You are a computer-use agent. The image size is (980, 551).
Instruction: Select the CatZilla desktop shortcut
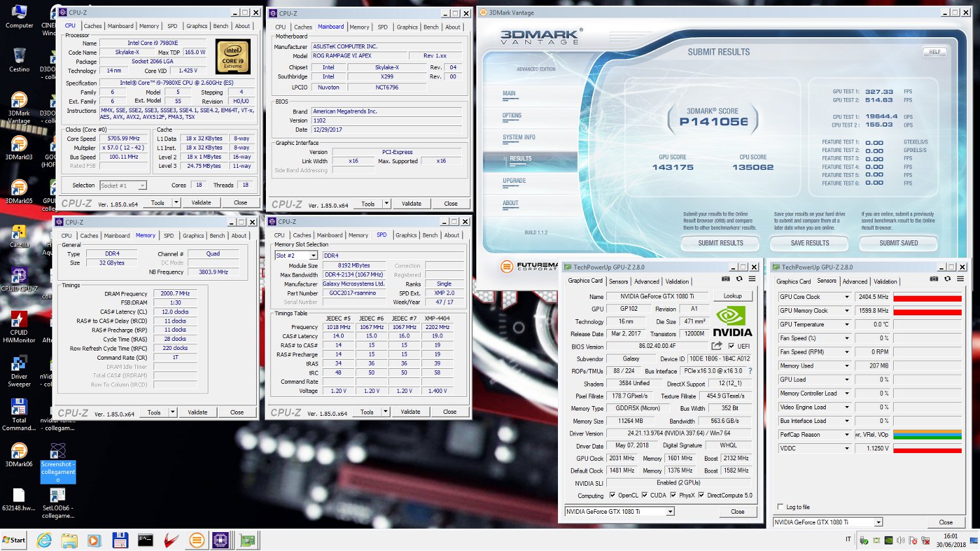(19, 236)
